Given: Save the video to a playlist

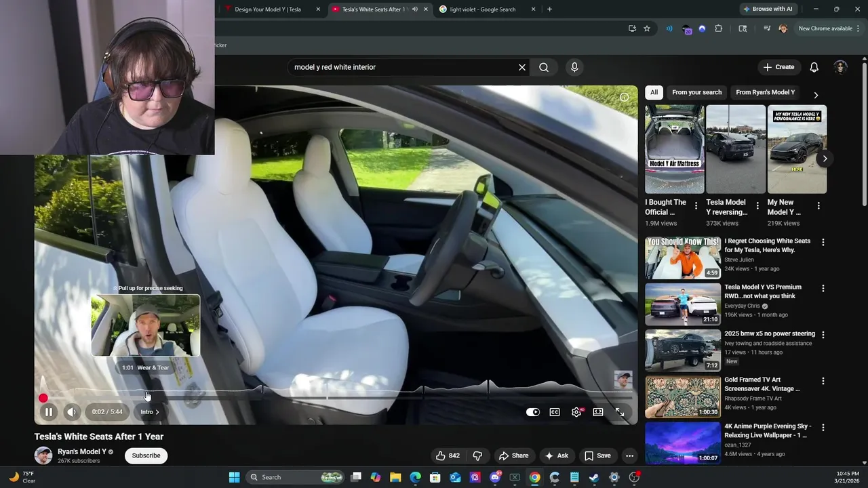Looking at the screenshot, I should click(x=597, y=455).
